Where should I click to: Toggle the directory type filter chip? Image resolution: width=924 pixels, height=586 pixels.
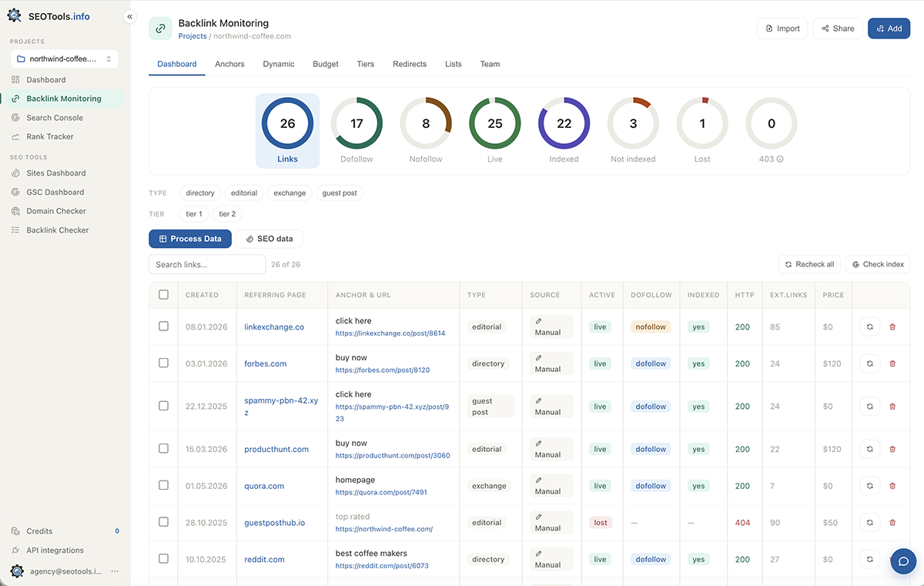(200, 193)
